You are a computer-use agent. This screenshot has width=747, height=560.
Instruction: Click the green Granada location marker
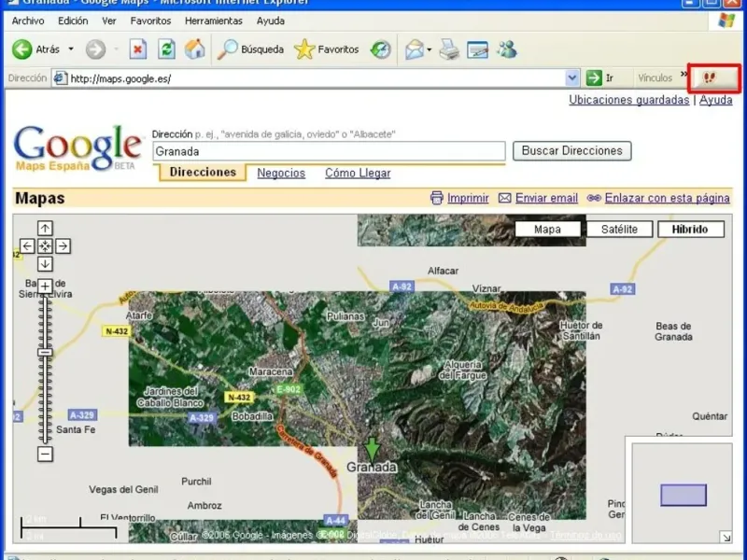372,450
